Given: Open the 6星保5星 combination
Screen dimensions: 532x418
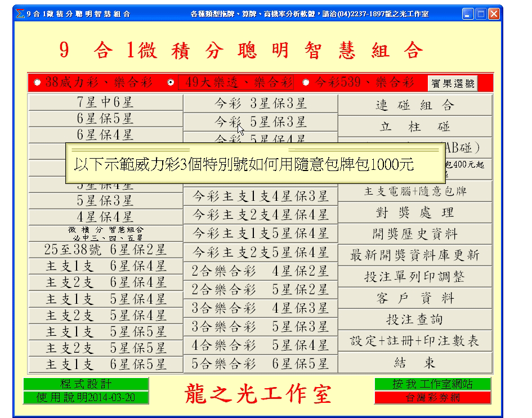Looking at the screenshot, I should click(x=105, y=118).
